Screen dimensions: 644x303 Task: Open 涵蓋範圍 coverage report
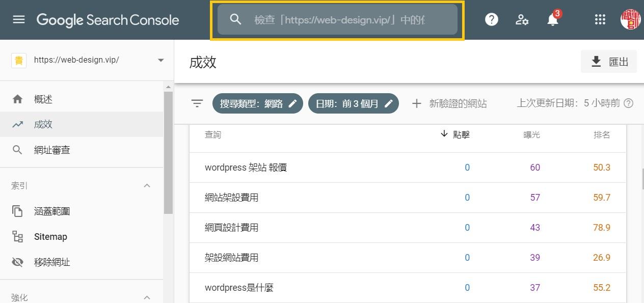pyautogui.click(x=82, y=211)
